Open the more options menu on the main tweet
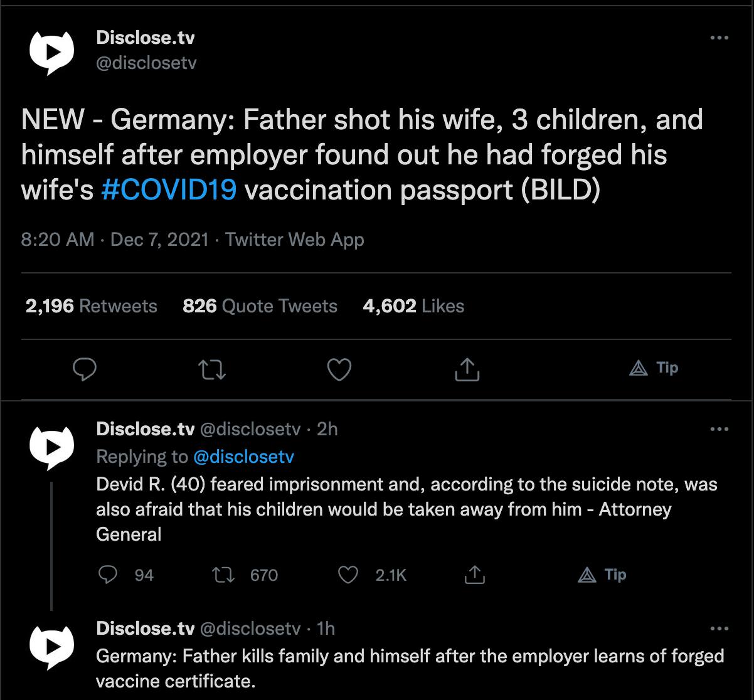Image resolution: width=754 pixels, height=700 pixels. [719, 38]
